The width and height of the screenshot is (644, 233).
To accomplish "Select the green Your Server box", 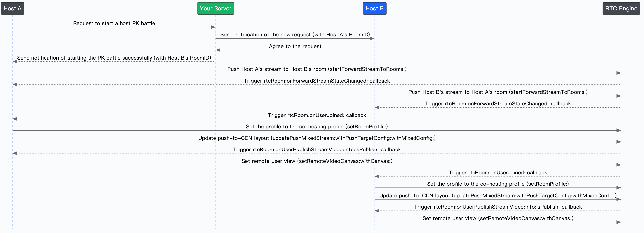I will point(215,9).
